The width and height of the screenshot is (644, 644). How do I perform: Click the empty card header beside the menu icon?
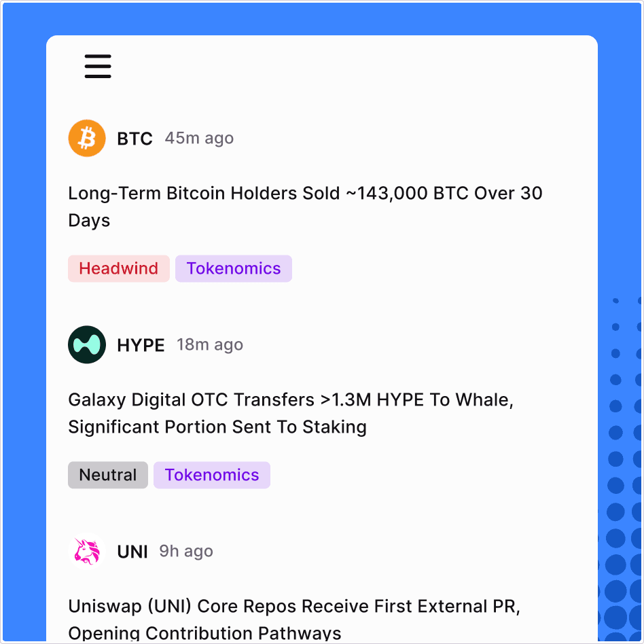pos(353,67)
